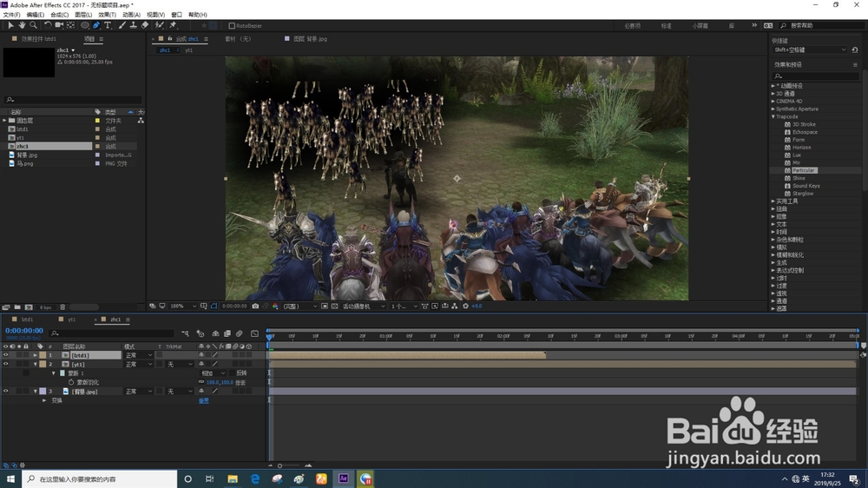The image size is (868, 488).
Task: Open the Graph Editor icon
Action: click(x=254, y=333)
